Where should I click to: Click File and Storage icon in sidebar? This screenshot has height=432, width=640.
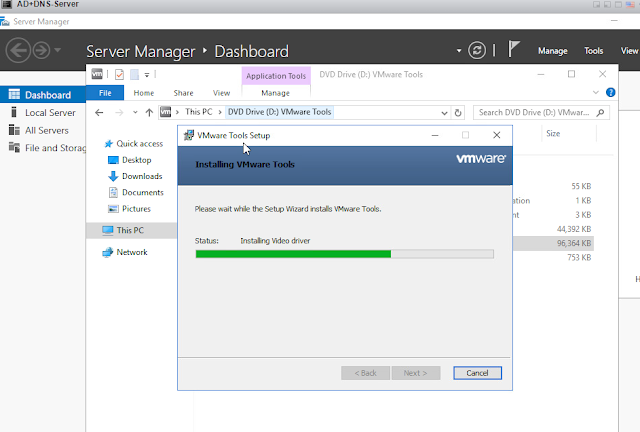pyautogui.click(x=14, y=147)
